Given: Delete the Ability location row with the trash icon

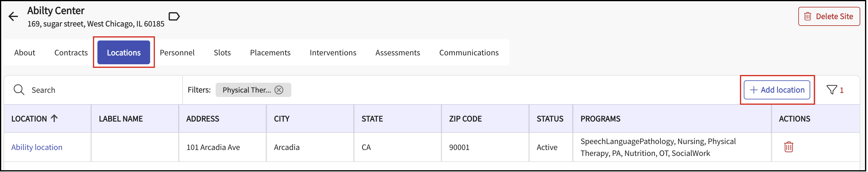Looking at the screenshot, I should click(788, 147).
